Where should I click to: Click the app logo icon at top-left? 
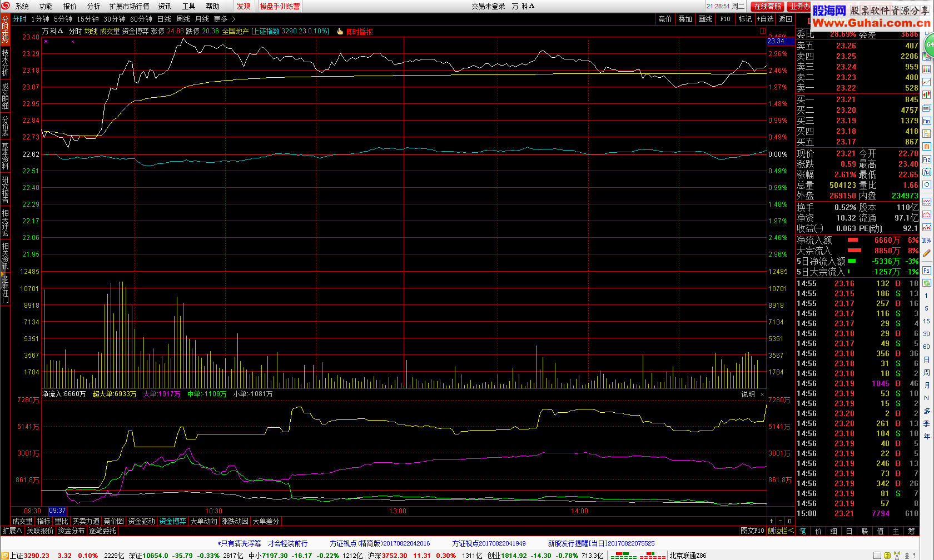6,6
